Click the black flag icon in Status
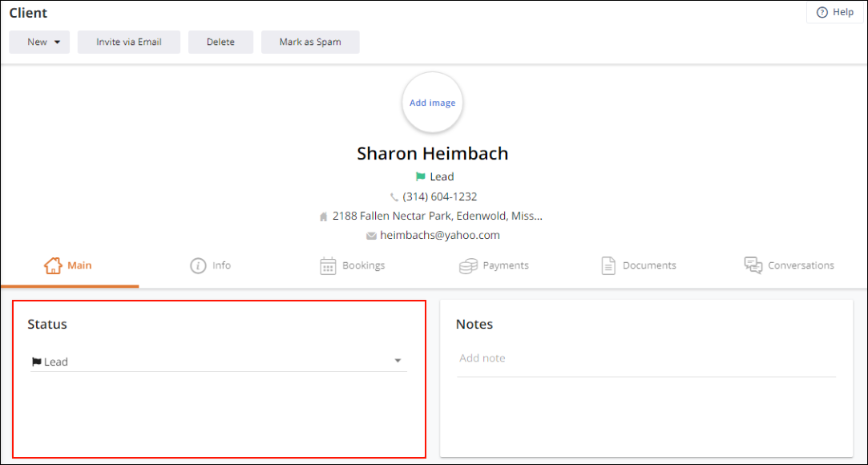868x465 pixels. pyautogui.click(x=37, y=362)
